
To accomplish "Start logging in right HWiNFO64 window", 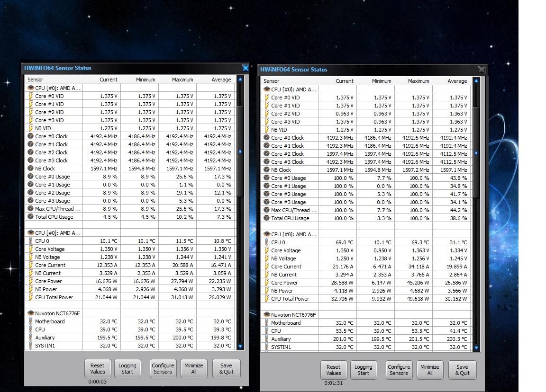I will tap(364, 370).
